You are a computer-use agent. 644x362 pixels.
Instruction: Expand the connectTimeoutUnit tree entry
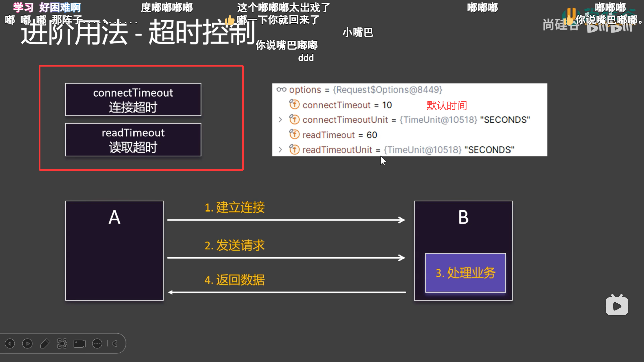[281, 120]
